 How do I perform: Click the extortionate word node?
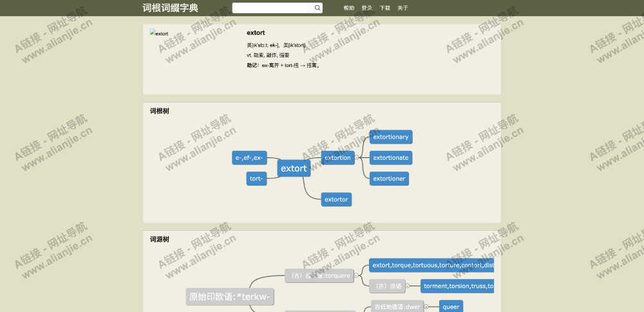pyautogui.click(x=390, y=158)
